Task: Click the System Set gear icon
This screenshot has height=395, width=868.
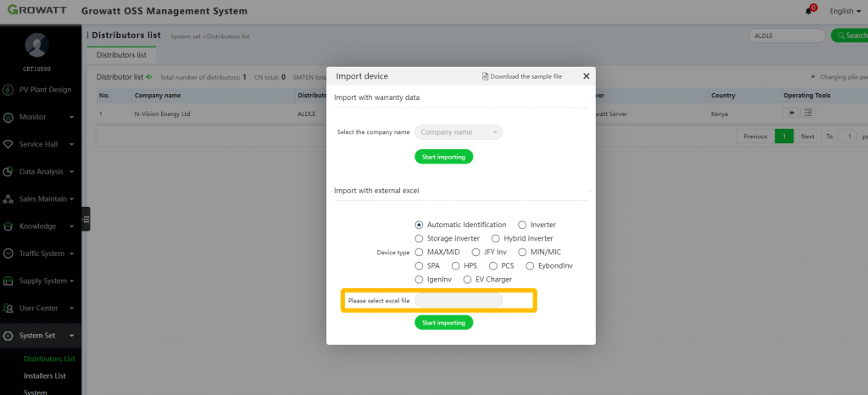Action: click(8, 336)
